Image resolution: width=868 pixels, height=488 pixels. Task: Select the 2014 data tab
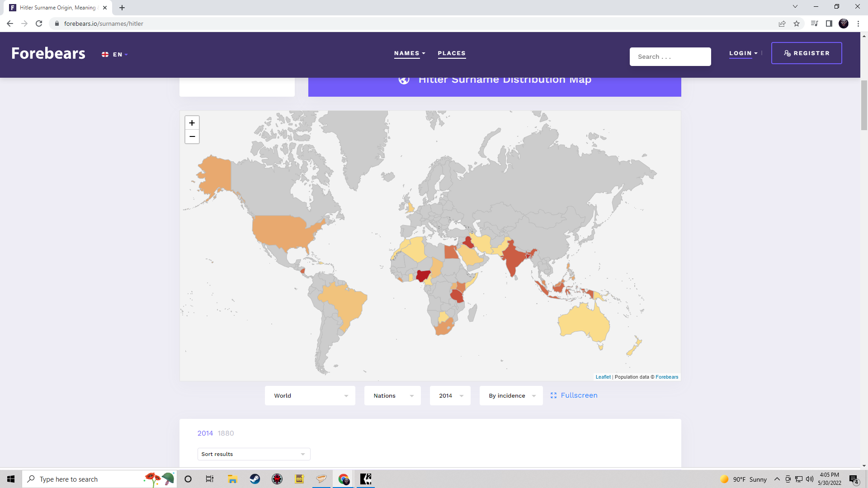[205, 433]
